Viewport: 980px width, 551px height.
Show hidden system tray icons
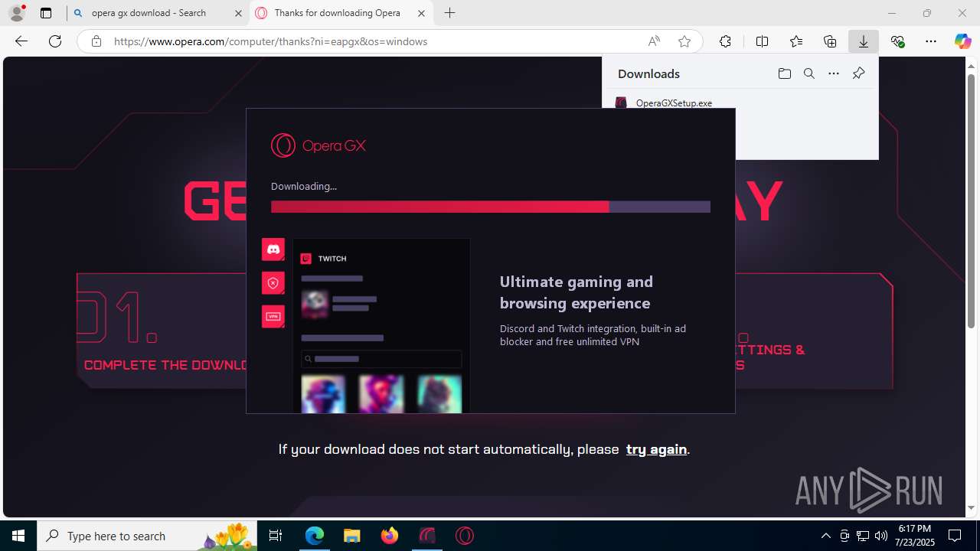[825, 536]
